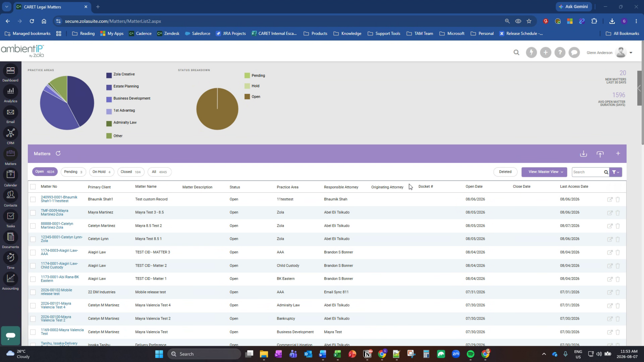Switch to the Closed matters tab

[x=131, y=172]
